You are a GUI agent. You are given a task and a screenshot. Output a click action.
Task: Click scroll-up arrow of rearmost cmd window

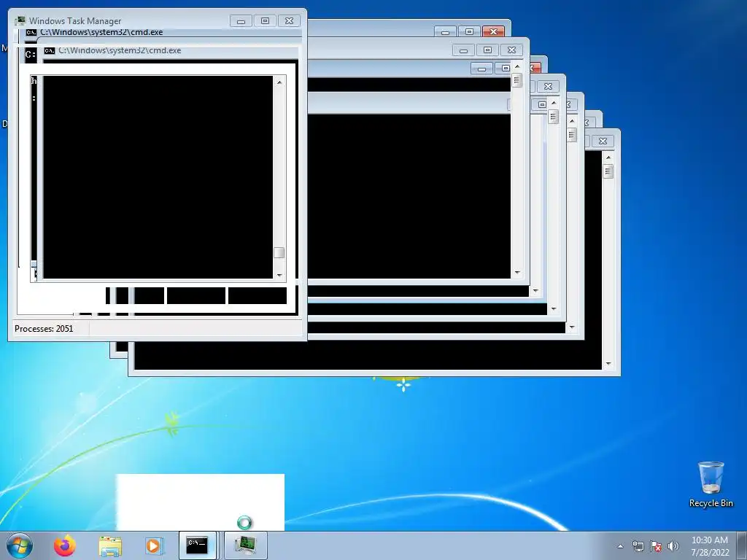click(608, 157)
